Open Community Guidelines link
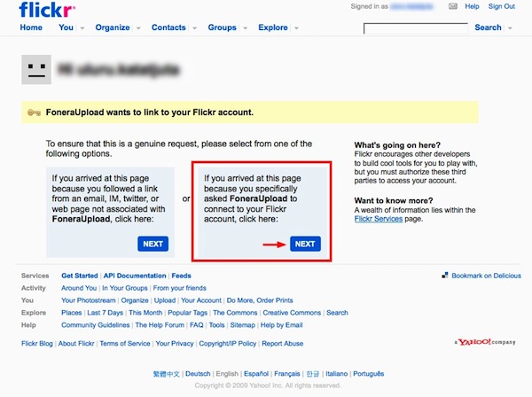This screenshot has width=532, height=397. click(x=96, y=325)
